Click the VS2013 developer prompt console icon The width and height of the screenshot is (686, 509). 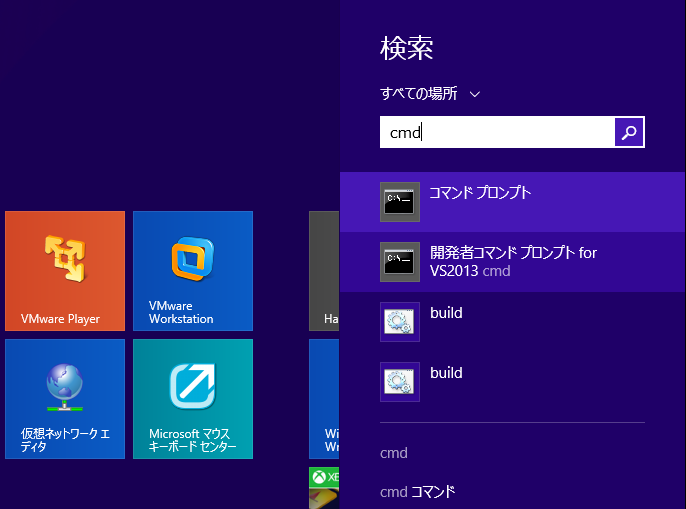[400, 262]
